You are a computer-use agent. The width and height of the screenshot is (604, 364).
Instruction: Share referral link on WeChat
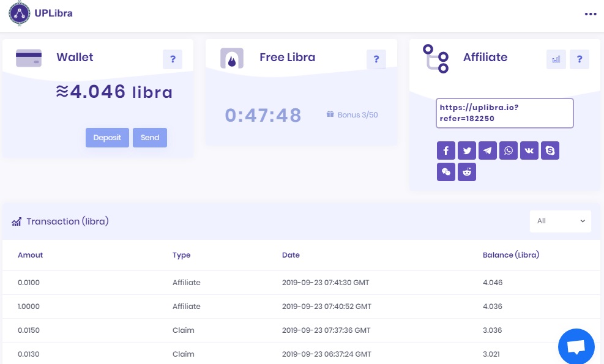(x=446, y=172)
